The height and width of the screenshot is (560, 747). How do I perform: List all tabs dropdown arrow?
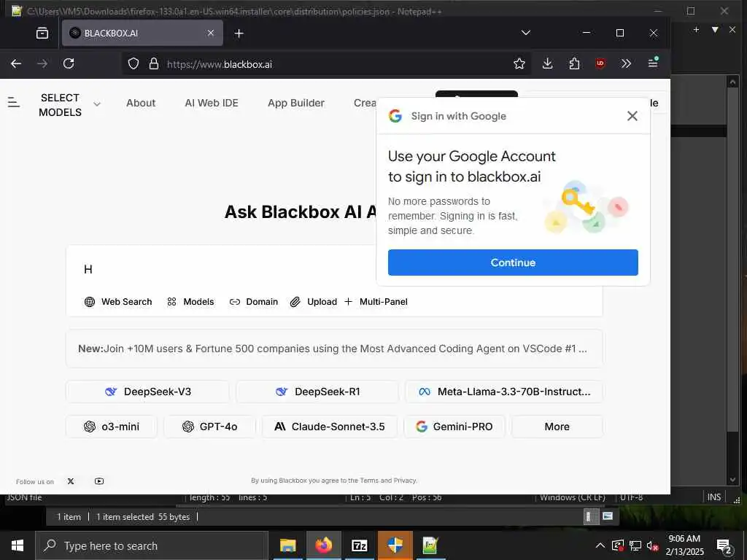point(526,33)
